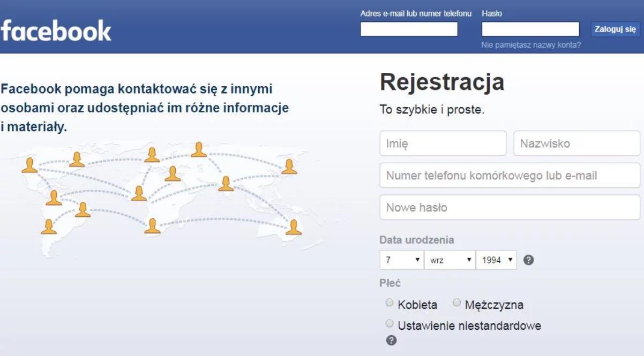Click the gender help question mark icon
Image resolution: width=644 pixels, height=356 pixels.
click(391, 340)
